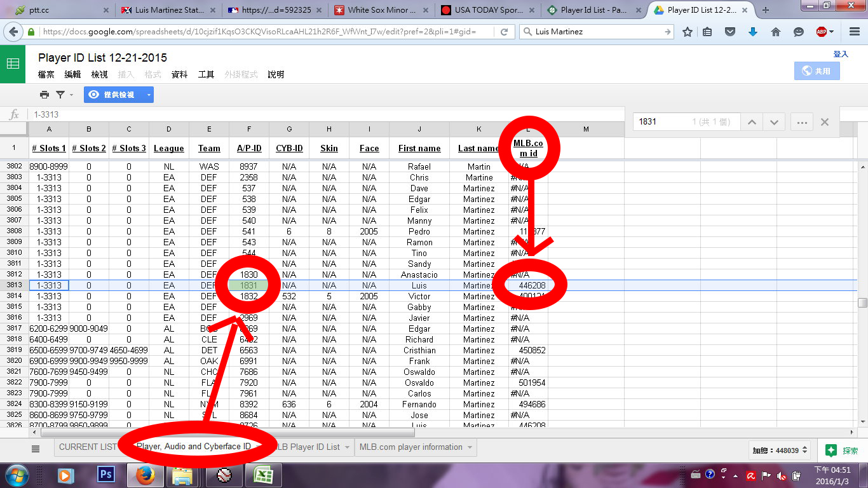Open Excel from the taskbar
Screen dimensions: 868x488
tap(262, 475)
